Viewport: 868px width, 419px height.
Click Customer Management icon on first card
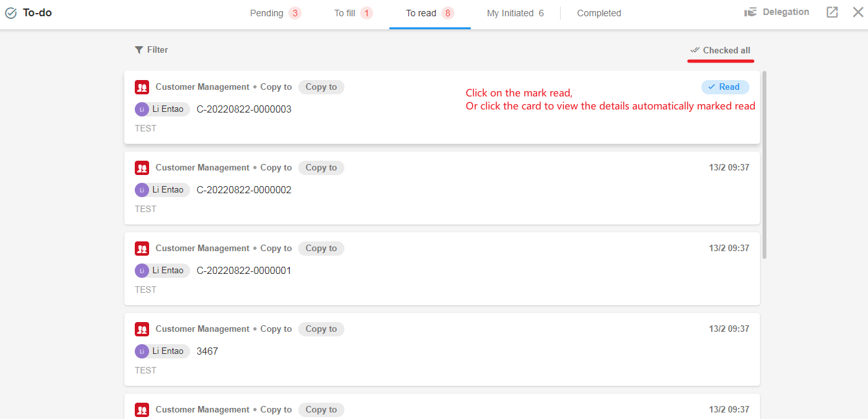142,87
